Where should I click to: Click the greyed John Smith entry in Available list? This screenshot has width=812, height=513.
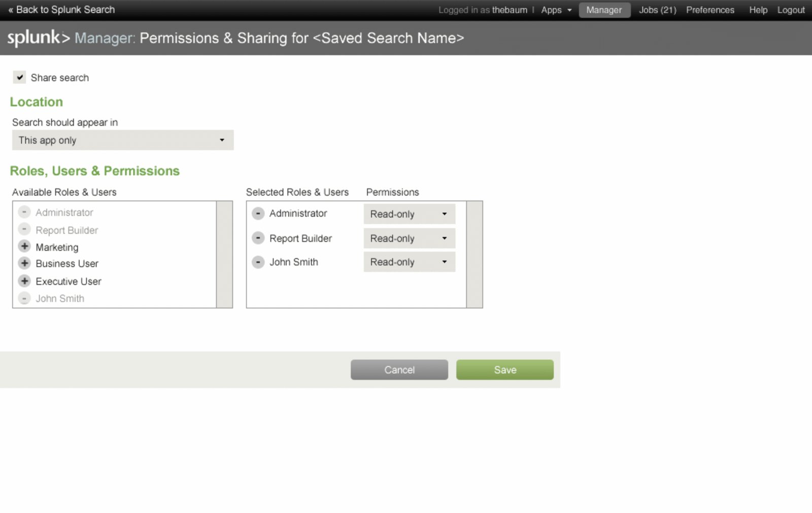[x=60, y=299]
